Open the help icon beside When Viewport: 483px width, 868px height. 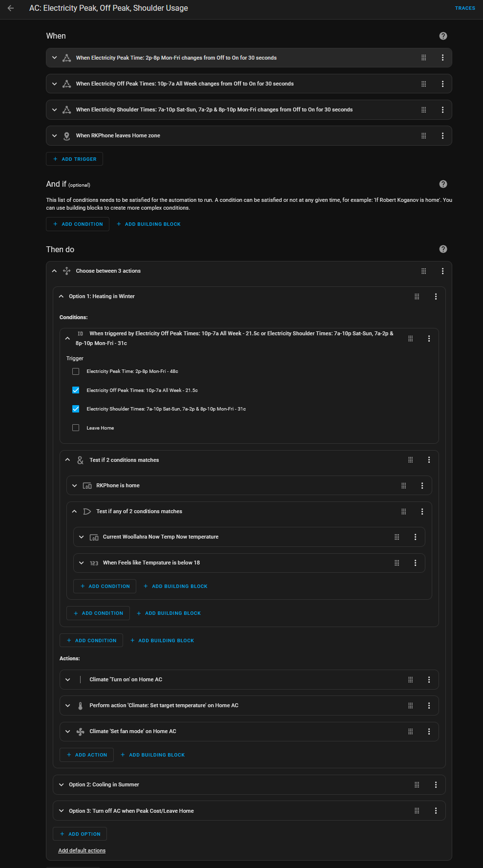(443, 36)
